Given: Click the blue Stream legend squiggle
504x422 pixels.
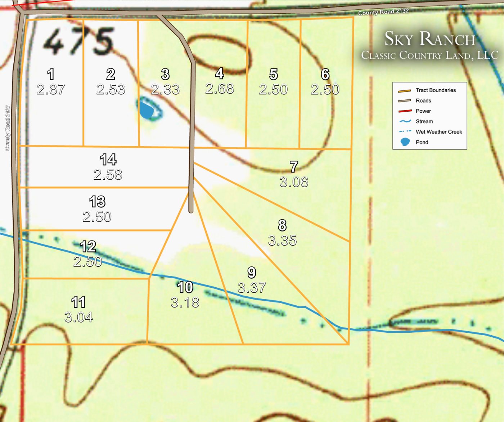Looking at the screenshot, I should [x=405, y=121].
